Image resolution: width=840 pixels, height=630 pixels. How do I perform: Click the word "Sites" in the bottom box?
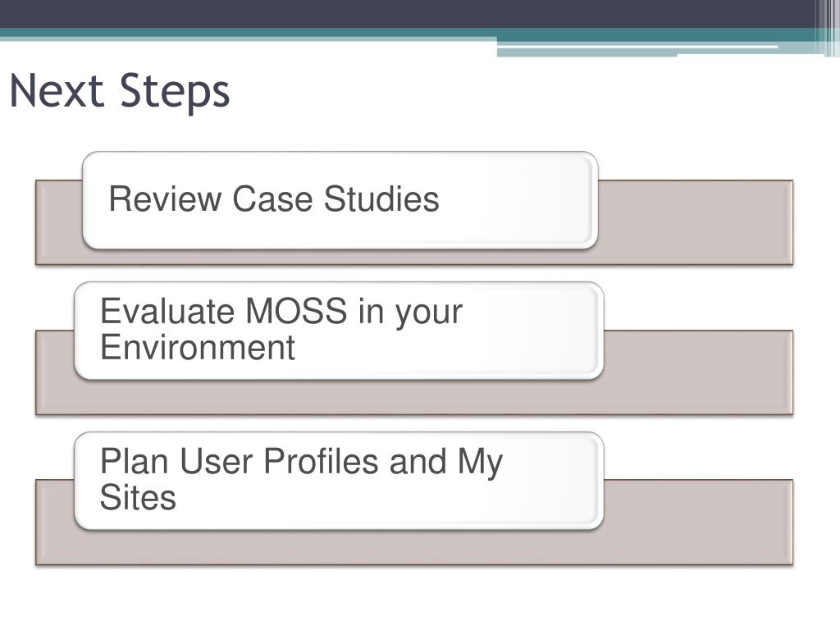(138, 497)
